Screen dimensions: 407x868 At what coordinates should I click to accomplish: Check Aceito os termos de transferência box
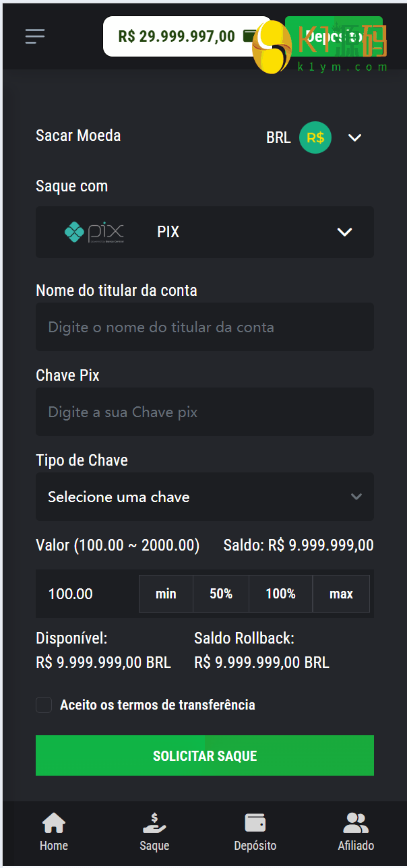click(x=44, y=705)
